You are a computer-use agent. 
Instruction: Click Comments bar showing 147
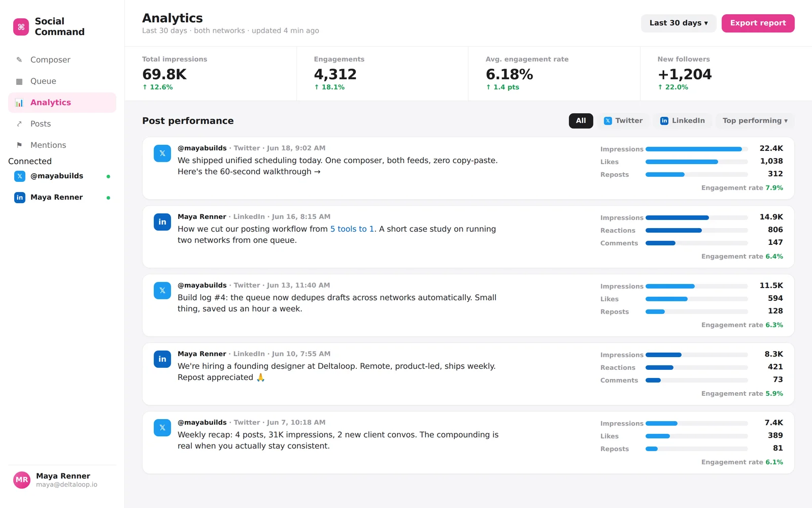pyautogui.click(x=697, y=243)
